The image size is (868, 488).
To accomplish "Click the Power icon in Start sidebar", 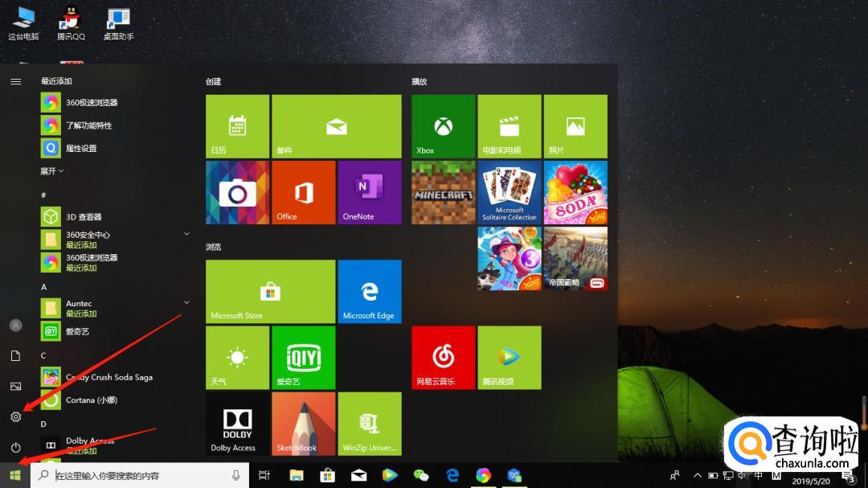I will point(15,447).
